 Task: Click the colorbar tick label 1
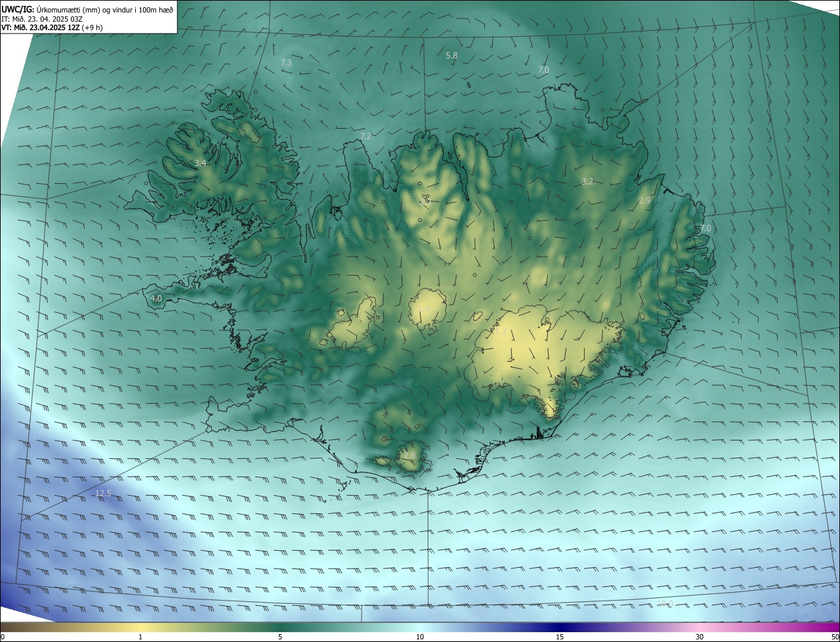click(x=140, y=637)
